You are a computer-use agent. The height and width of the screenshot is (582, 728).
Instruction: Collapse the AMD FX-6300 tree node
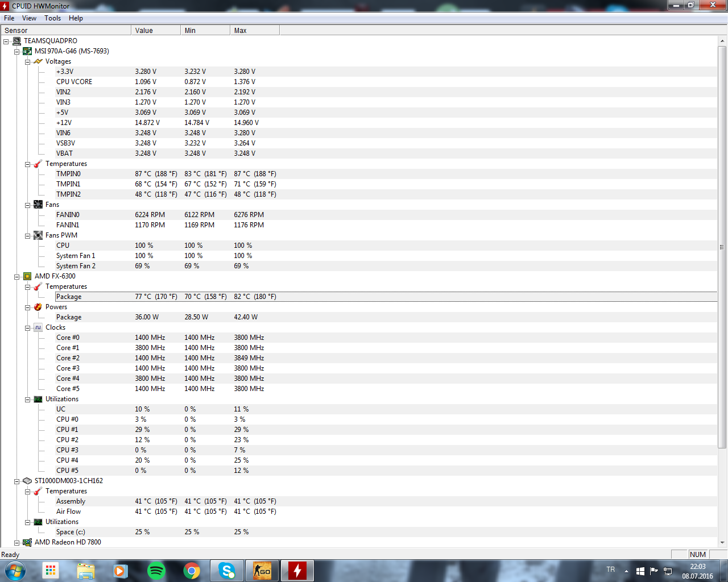[x=16, y=277]
